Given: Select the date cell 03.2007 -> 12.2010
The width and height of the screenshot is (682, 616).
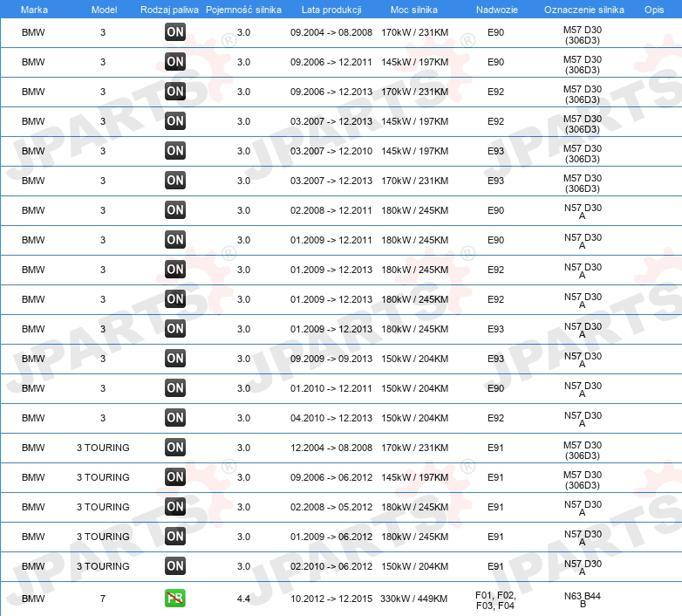Looking at the screenshot, I should click(331, 151).
